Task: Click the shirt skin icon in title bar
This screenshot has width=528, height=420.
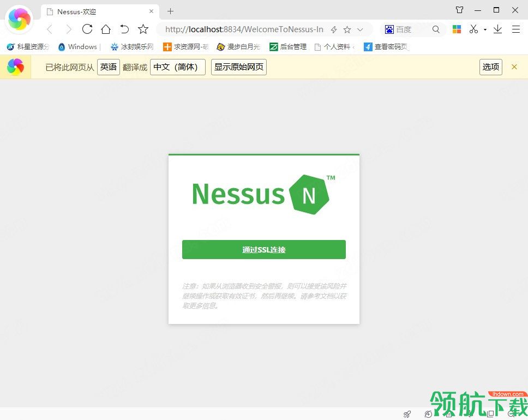Action: pos(459,10)
